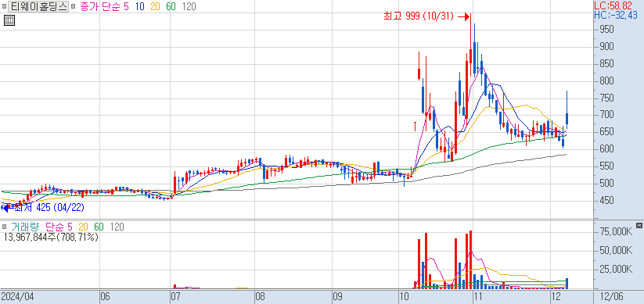Select the orange 20 in the price MA legend
The image size is (644, 304).
(155, 6)
